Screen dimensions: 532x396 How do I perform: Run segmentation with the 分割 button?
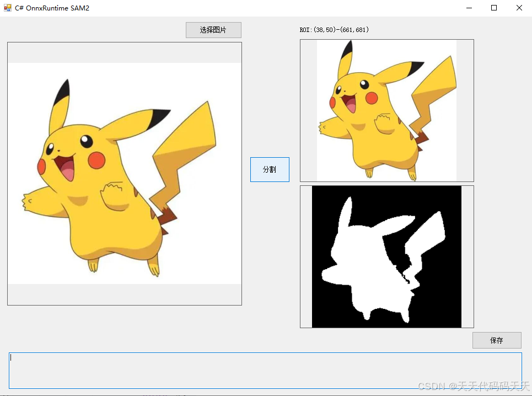[x=270, y=169]
